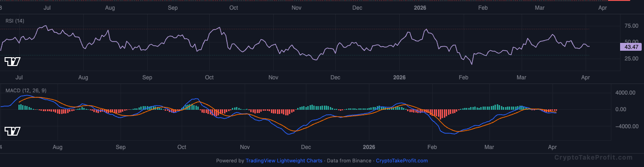
Task: Click the 2026 label on MACD time axis
Action: (x=369, y=147)
